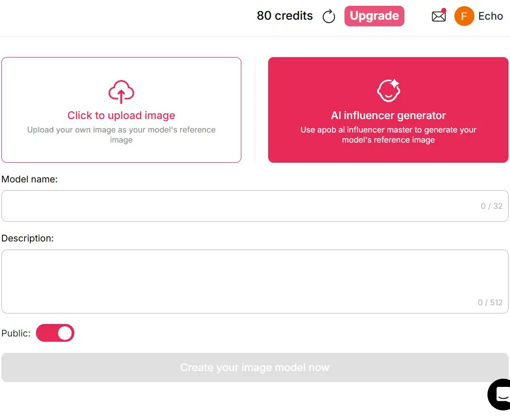Select the AI influencer generator sparkle icon
510x420 pixels.
pos(388,90)
